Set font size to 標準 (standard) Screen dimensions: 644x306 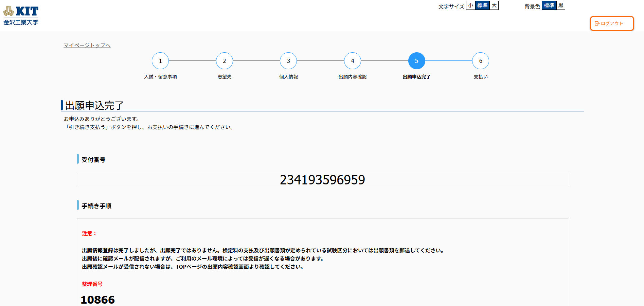482,5
